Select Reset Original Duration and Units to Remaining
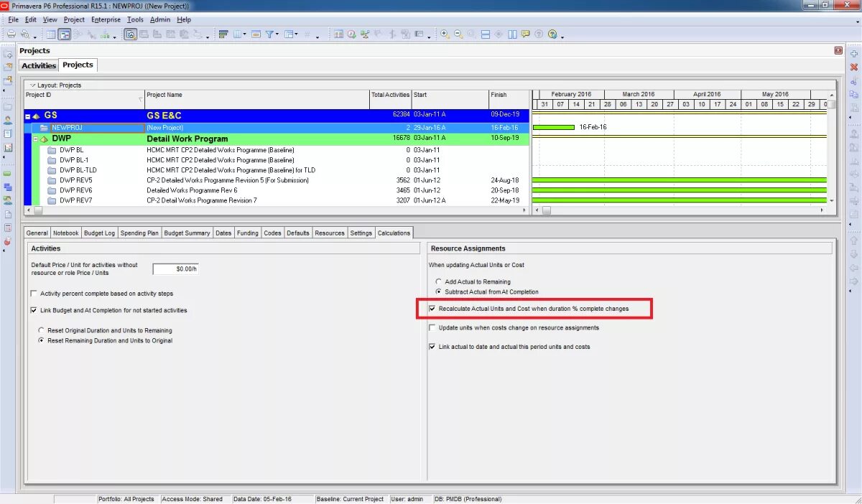The width and height of the screenshot is (862, 504). (42, 331)
